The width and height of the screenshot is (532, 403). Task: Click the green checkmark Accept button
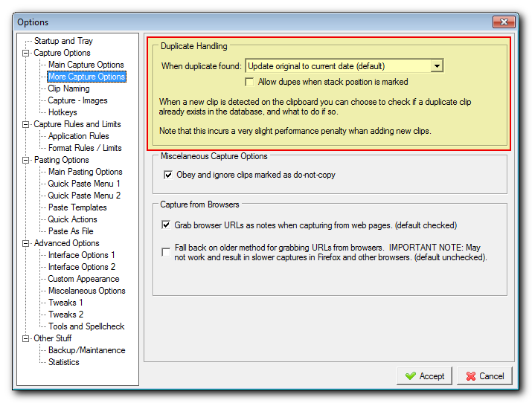(424, 376)
